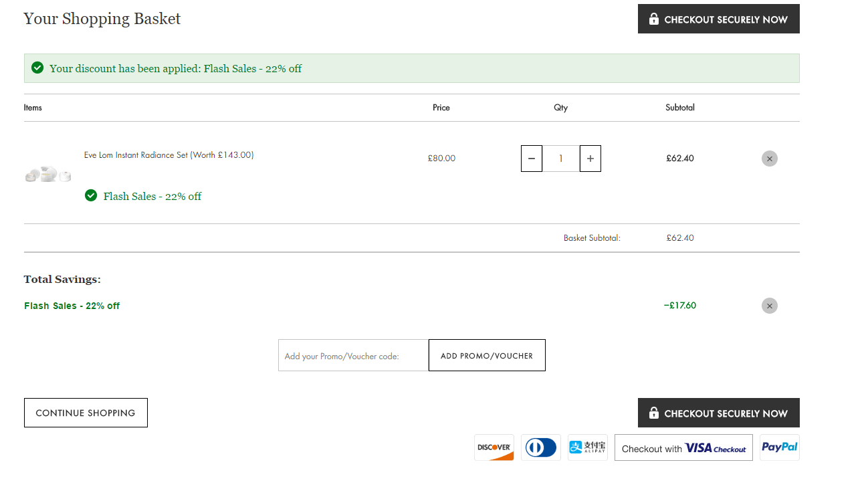This screenshot has width=868, height=501.
Task: Click the lock icon in bottom checkout button
Action: point(654,413)
